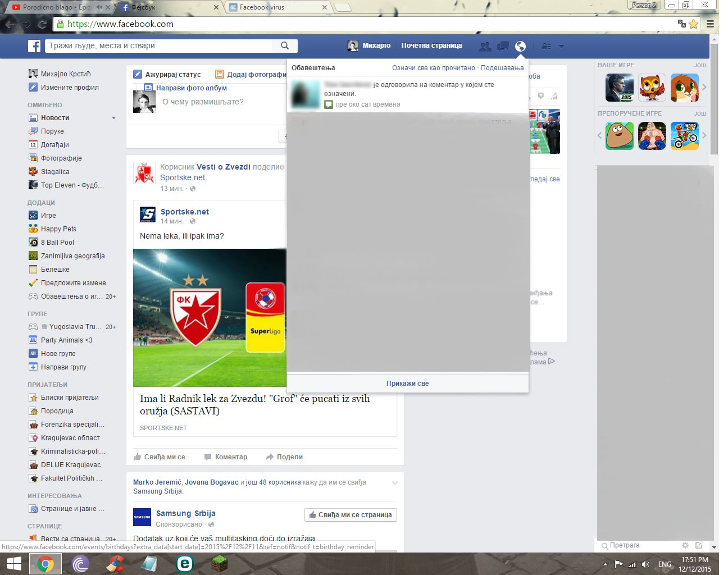Screen dimensions: 728x575
Task: Open the Chrome menu button
Action: 710,24
